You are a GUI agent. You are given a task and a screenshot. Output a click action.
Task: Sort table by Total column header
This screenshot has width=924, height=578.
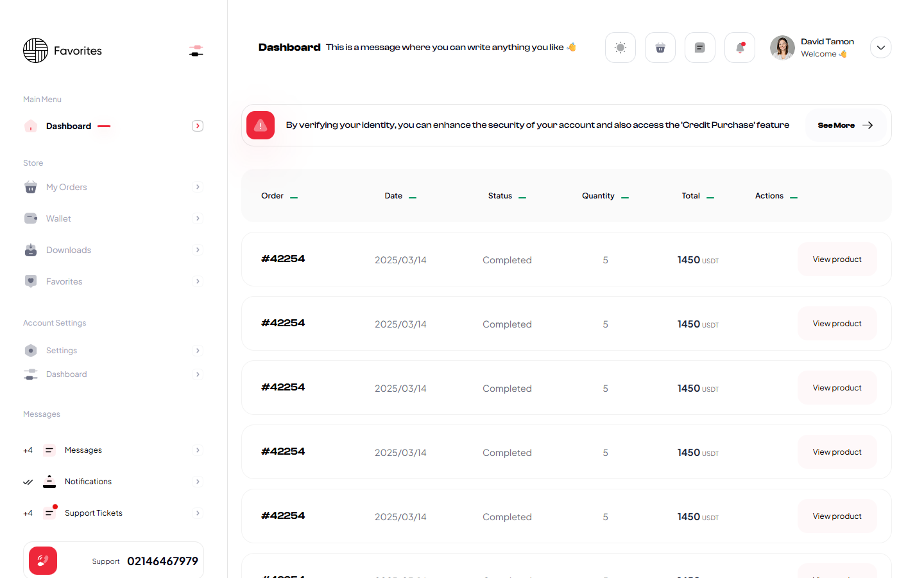(691, 196)
